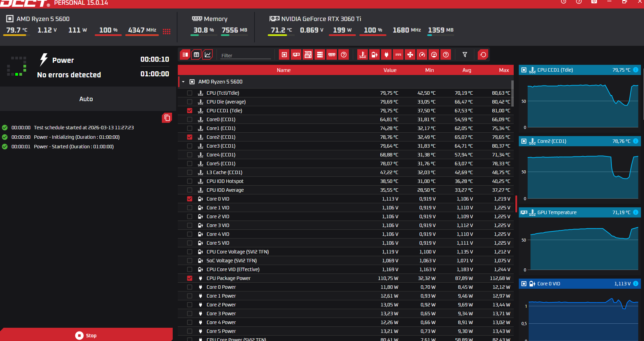Image resolution: width=644 pixels, height=341 pixels.
Task: Sort the table by the Avg column
Action: pyautogui.click(x=467, y=70)
